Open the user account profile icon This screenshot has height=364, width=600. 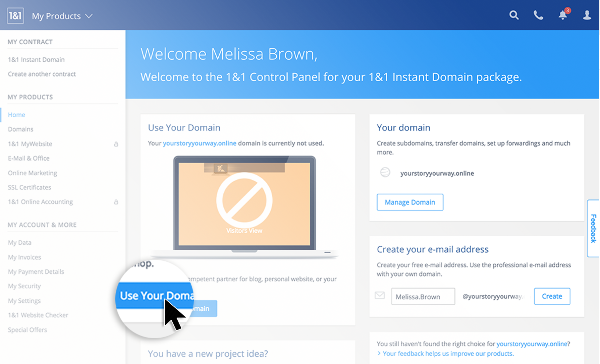(x=587, y=15)
